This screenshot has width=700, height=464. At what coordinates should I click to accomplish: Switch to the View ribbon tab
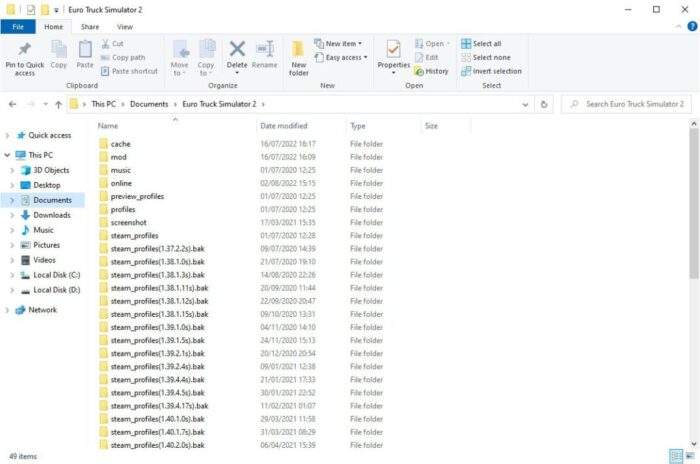(125, 27)
